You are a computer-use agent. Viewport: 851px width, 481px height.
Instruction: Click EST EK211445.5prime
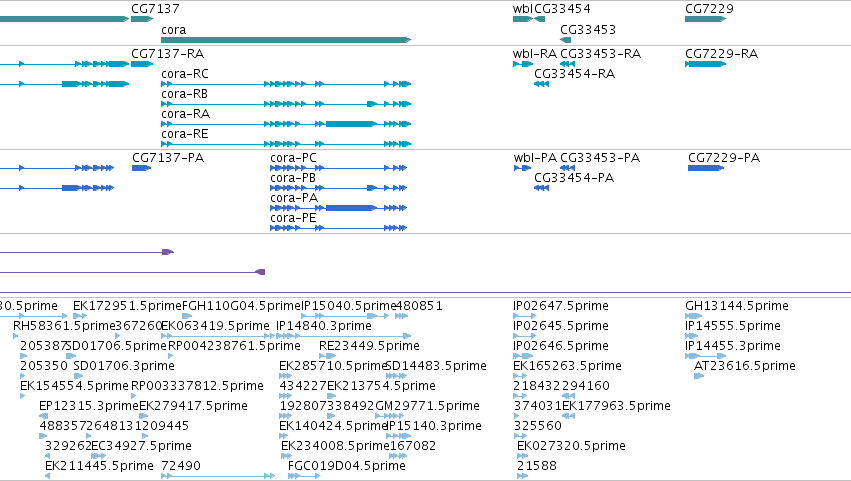99,466
